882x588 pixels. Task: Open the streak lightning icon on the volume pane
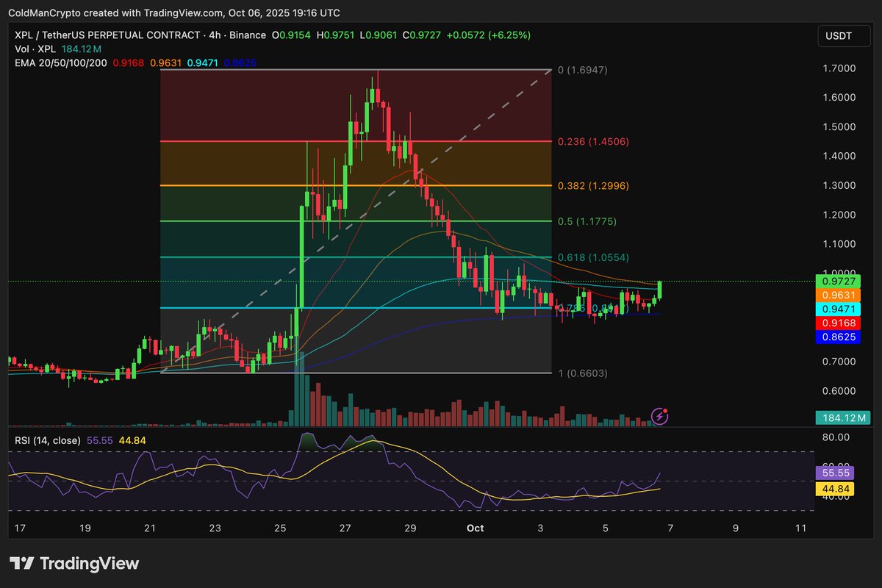[659, 417]
